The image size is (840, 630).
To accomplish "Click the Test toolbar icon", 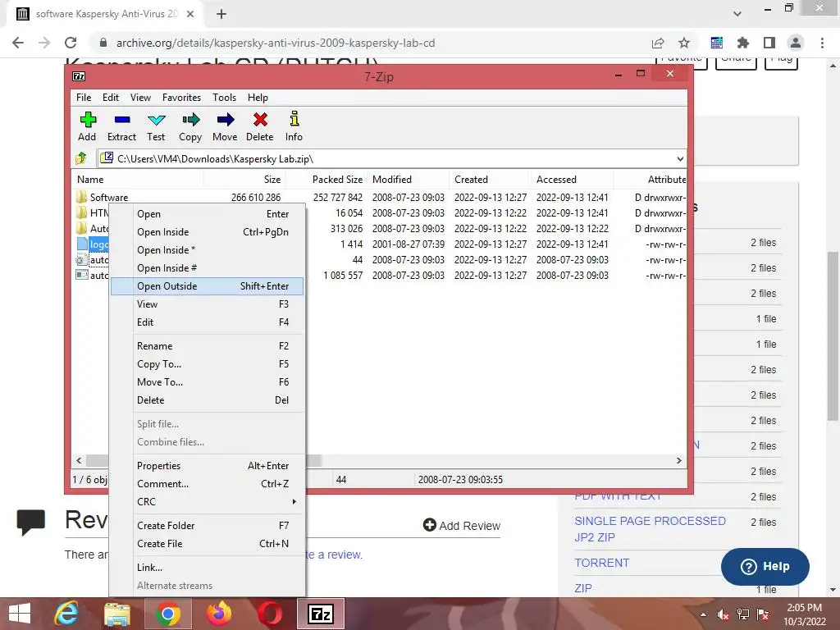I will (x=157, y=120).
